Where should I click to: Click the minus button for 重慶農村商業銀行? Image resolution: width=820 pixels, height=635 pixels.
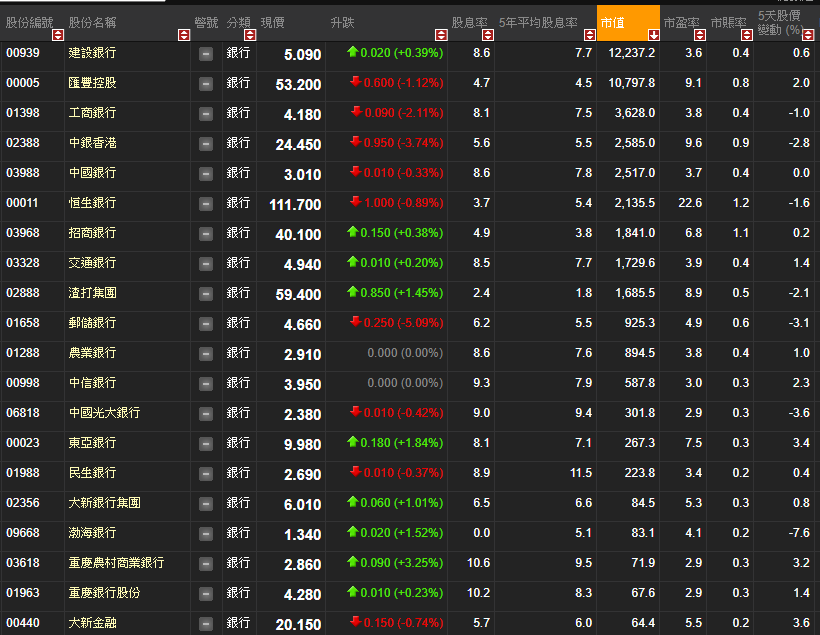click(x=206, y=564)
